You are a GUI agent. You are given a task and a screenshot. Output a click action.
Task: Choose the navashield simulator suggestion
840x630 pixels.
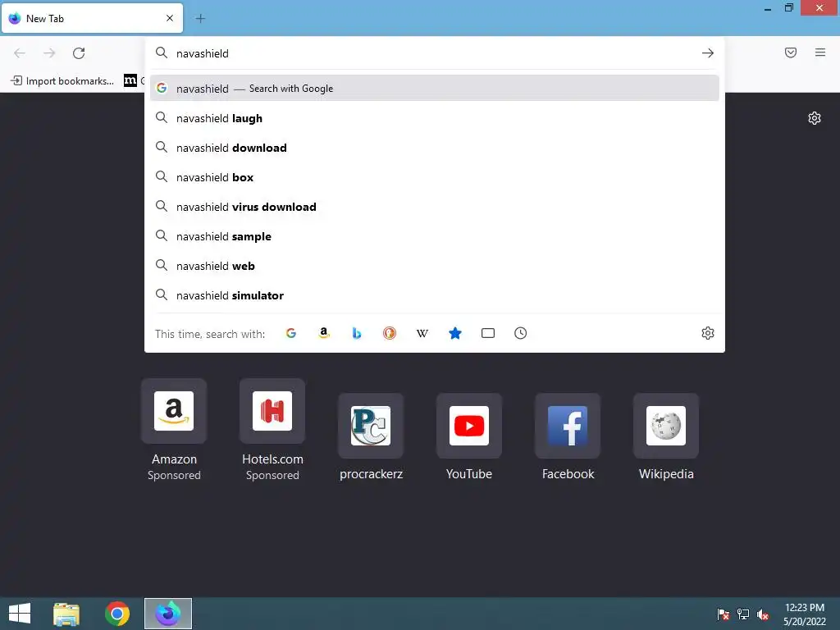click(x=435, y=295)
